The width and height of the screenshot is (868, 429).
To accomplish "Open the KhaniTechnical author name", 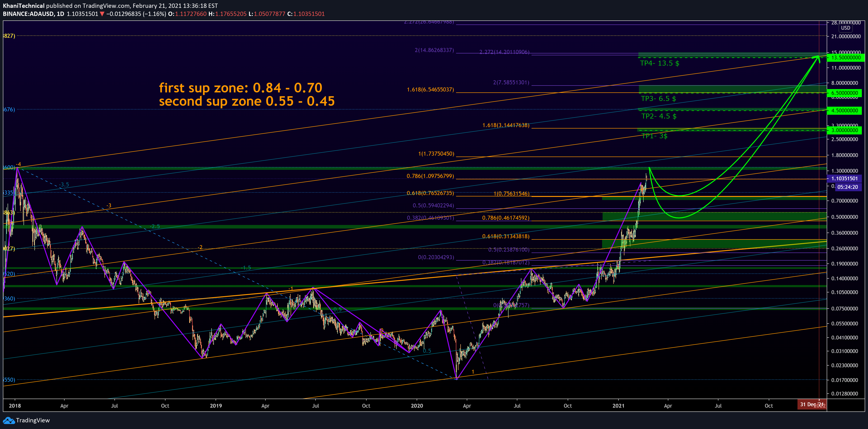I will point(24,6).
